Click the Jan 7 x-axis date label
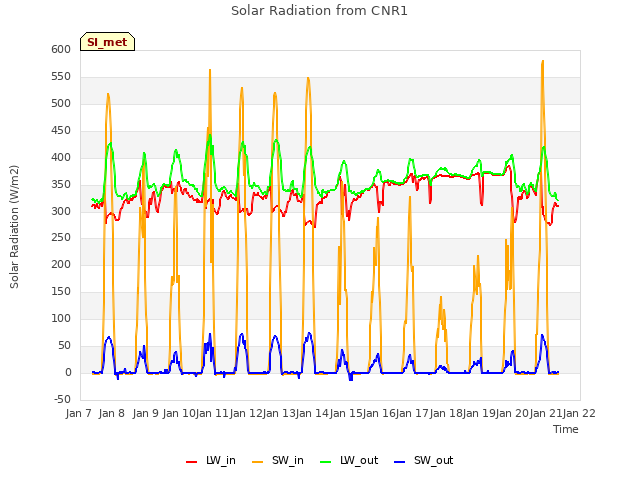Screen dimensions: 640x480 tap(78, 413)
